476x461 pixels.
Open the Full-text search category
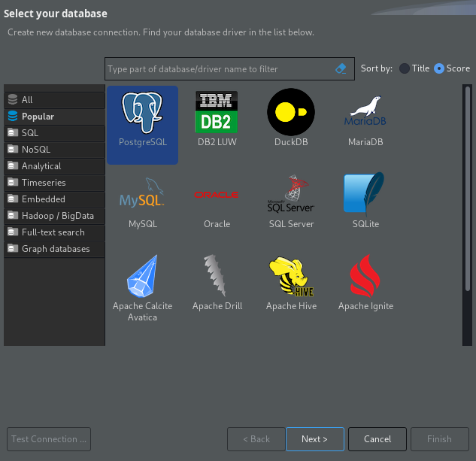[54, 232]
